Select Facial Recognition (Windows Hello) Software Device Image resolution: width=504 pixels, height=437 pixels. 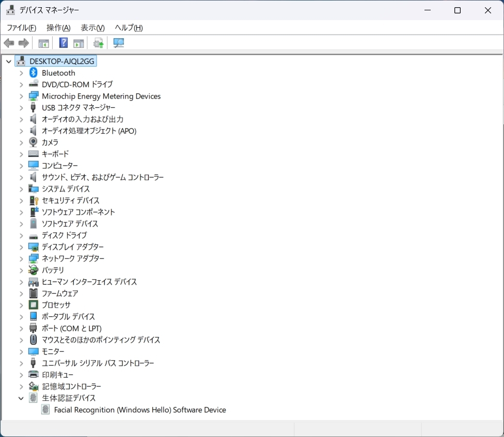pos(140,410)
